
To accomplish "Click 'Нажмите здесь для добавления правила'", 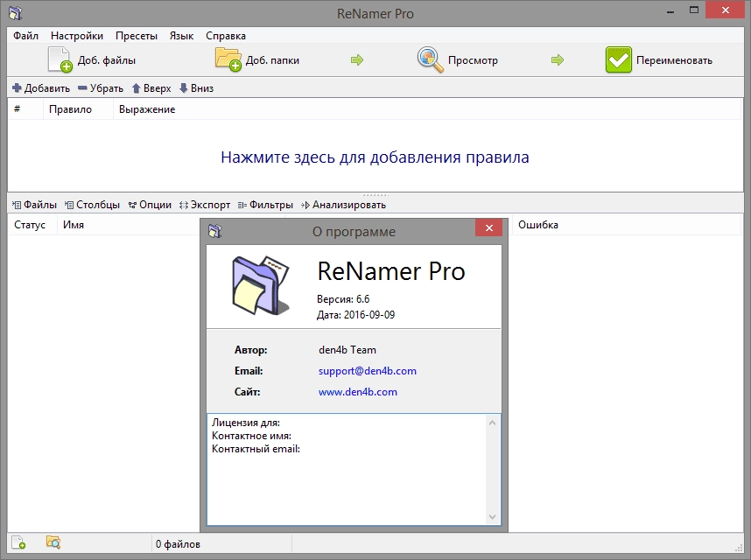I will coord(375,157).
